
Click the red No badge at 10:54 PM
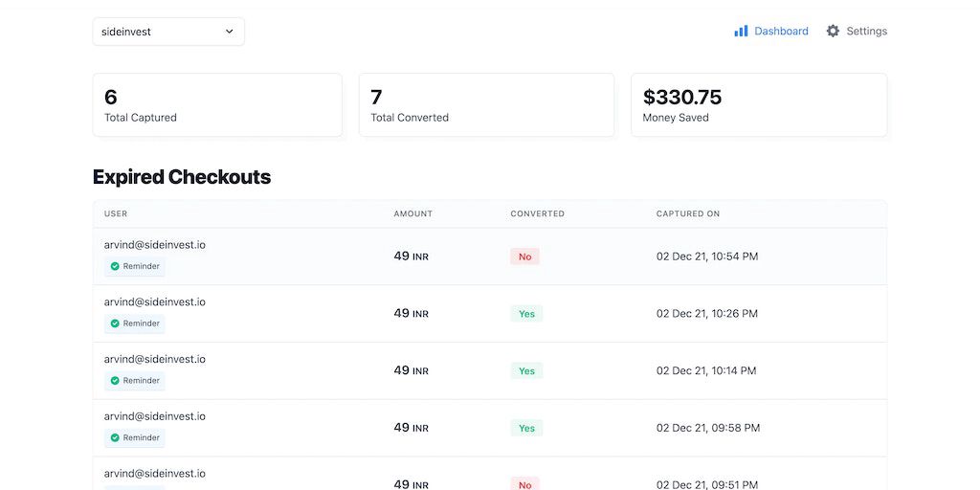point(524,256)
